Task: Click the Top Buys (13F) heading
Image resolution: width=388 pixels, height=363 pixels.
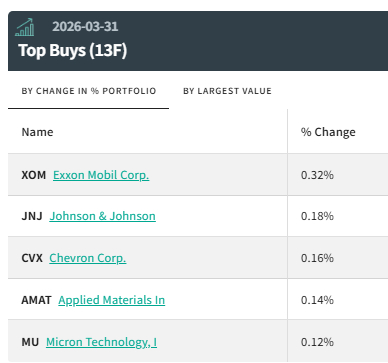Action: click(73, 51)
